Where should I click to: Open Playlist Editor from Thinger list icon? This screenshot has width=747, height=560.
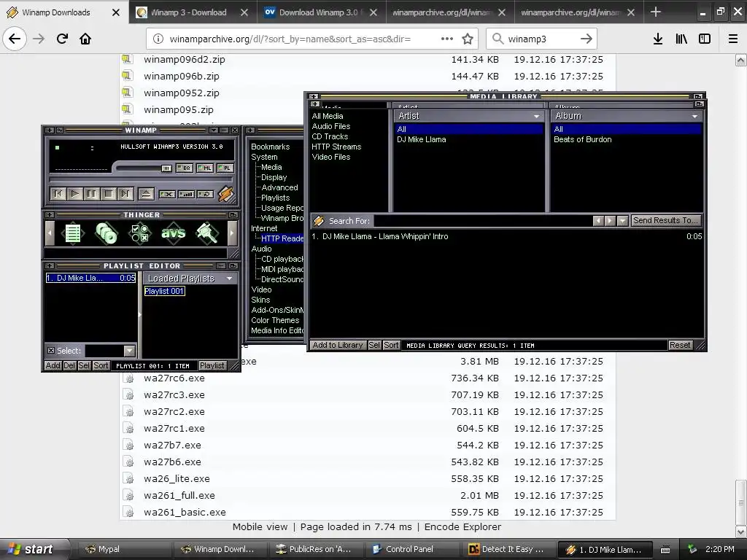pos(72,233)
